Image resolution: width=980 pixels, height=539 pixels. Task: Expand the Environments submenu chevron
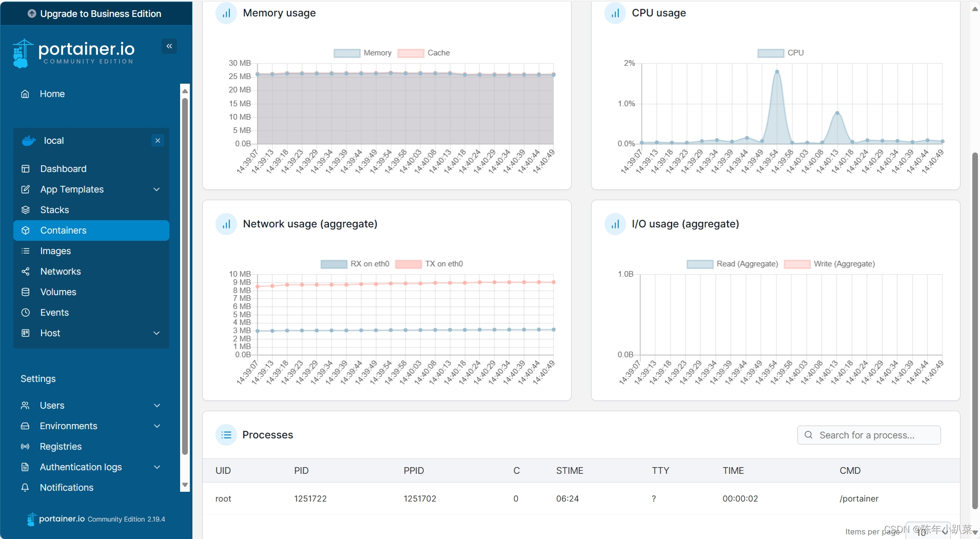tap(157, 426)
